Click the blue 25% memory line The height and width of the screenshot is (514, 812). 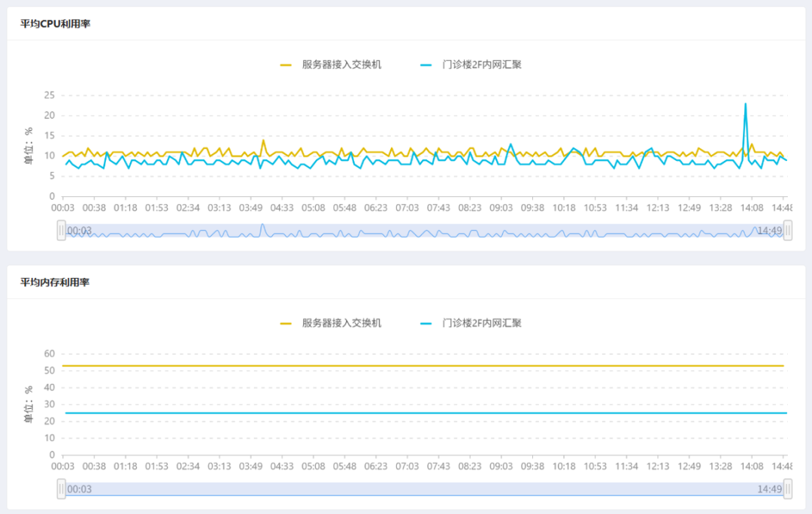click(x=425, y=413)
